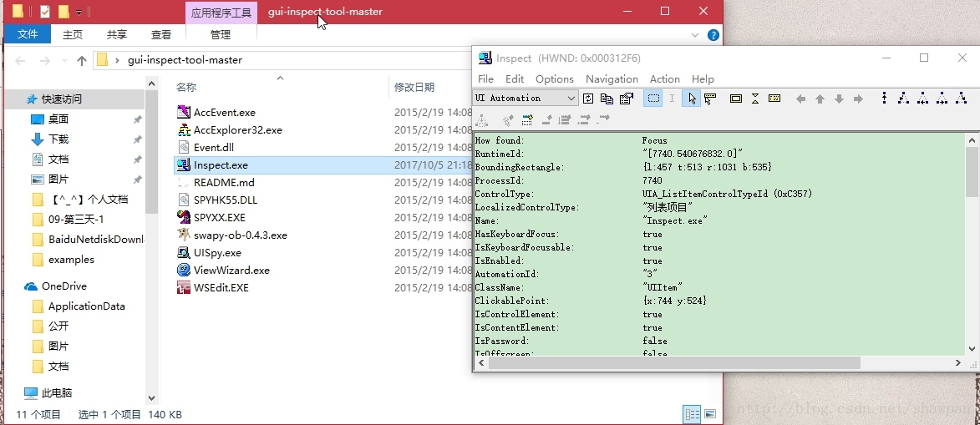
Task: Click the Explorer forward arrow
Action: click(x=44, y=61)
